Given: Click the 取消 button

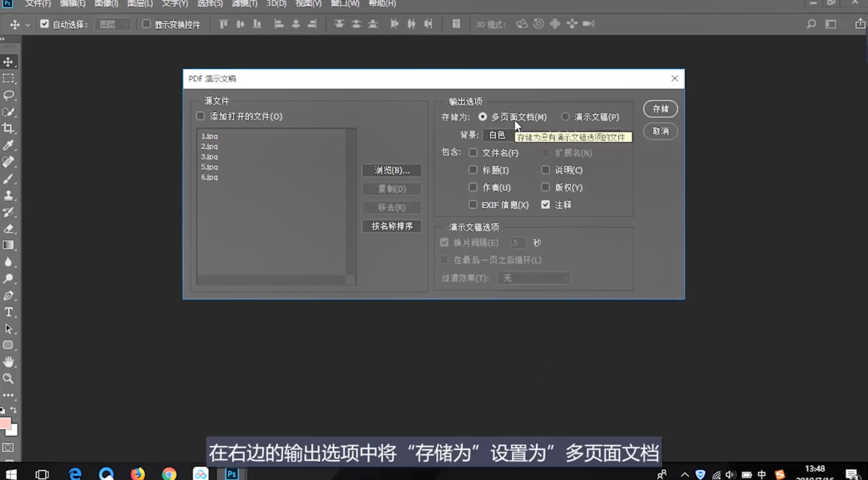Looking at the screenshot, I should (660, 131).
